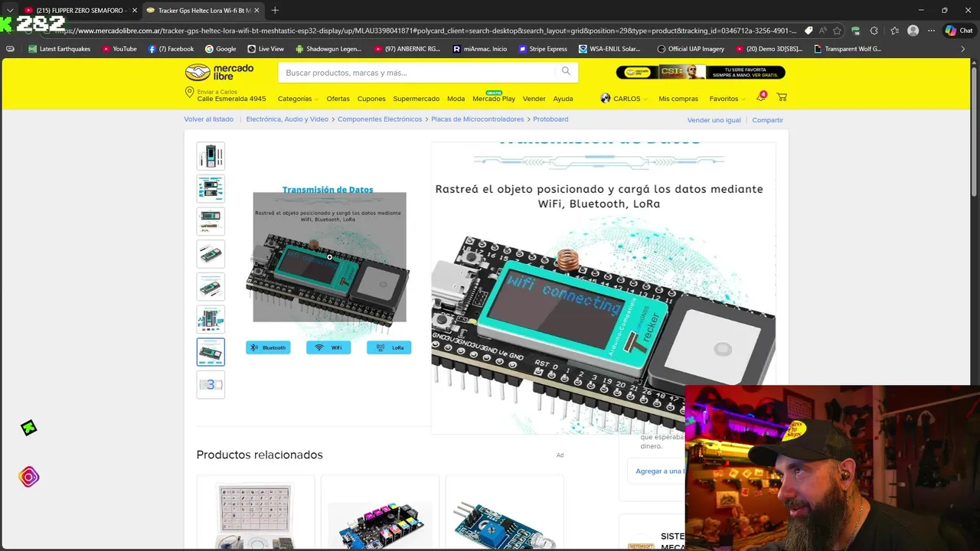The width and height of the screenshot is (980, 551).
Task: Click the Mercado Pago CSI banner
Action: coord(701,72)
